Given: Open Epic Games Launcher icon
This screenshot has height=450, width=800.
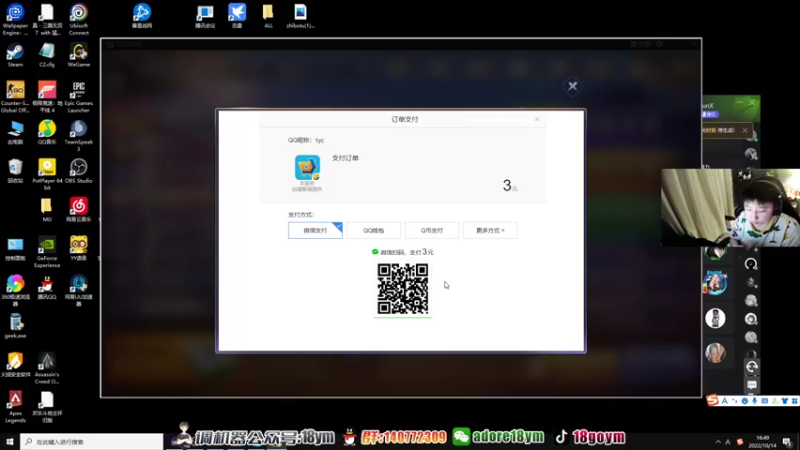Looking at the screenshot, I should pyautogui.click(x=79, y=97).
